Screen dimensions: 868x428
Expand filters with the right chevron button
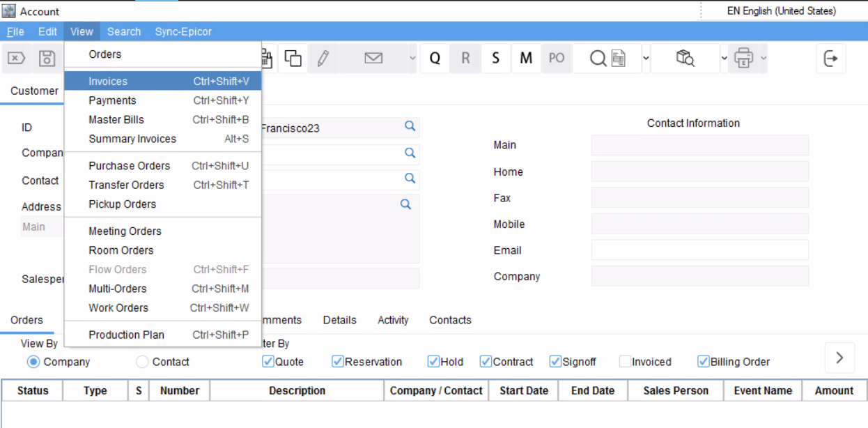839,358
